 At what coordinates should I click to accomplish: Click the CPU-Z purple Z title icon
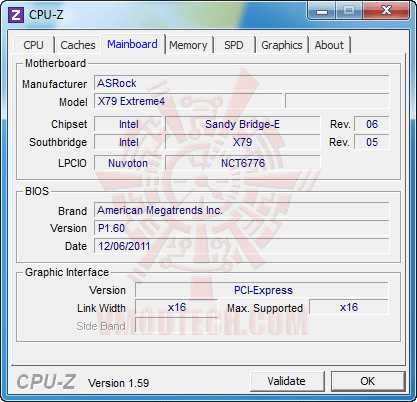click(16, 15)
